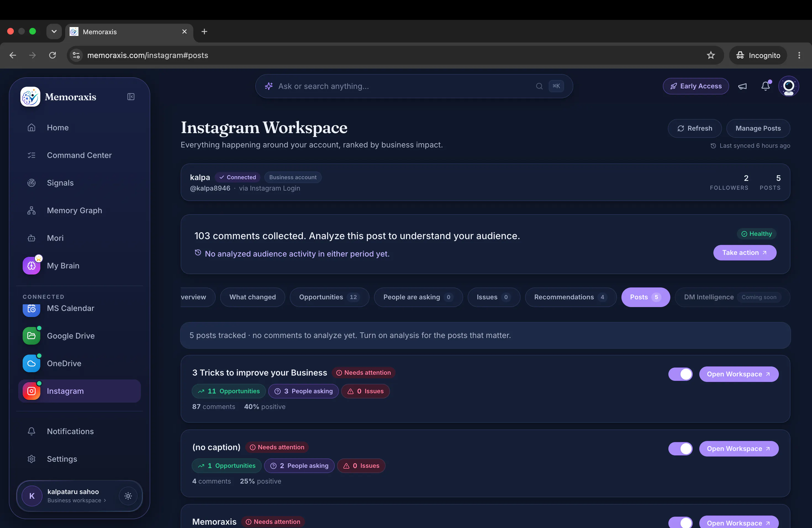This screenshot has height=528, width=812.
Task: Expand Business workspace switcher
Action: 77,500
